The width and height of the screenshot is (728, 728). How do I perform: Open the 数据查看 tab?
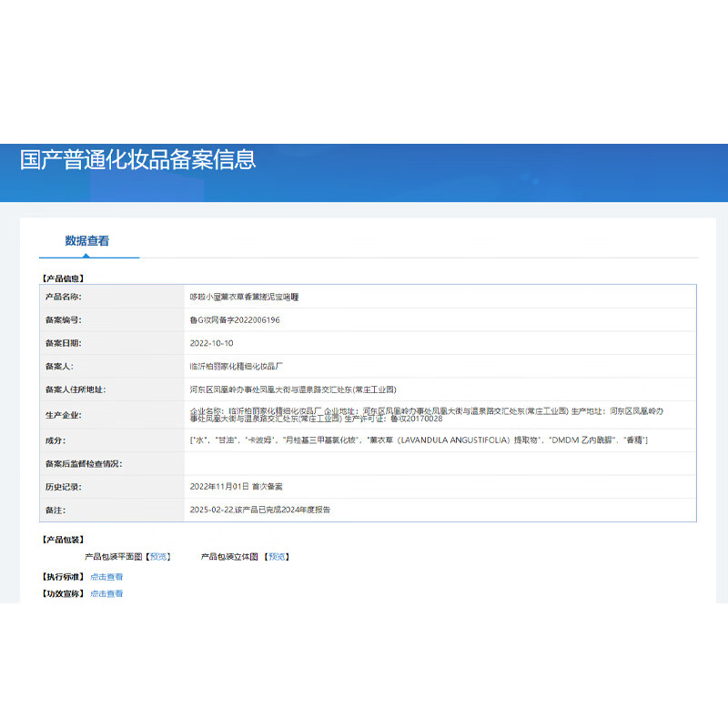pos(87,241)
